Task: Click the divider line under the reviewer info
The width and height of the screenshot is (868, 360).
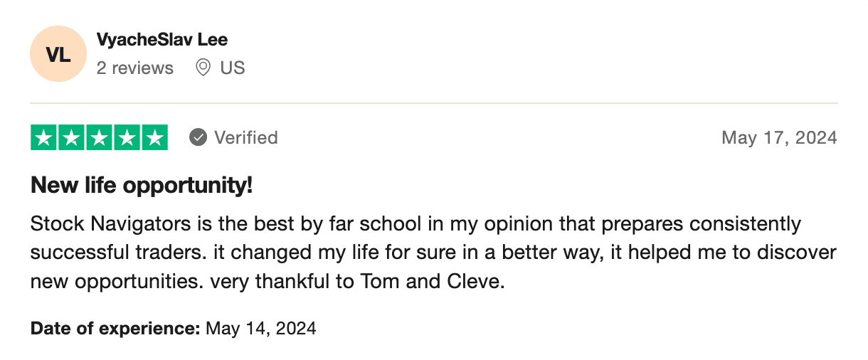Action: [x=434, y=103]
